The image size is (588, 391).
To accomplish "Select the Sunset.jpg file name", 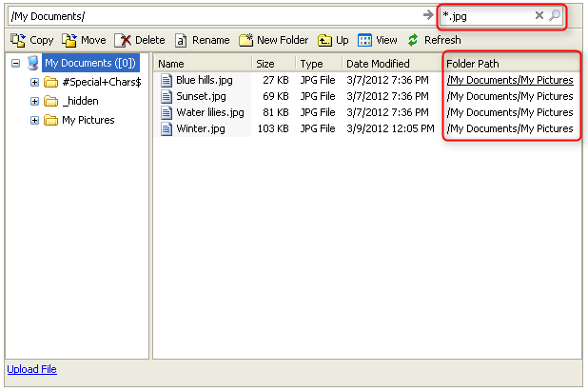I will (x=201, y=96).
